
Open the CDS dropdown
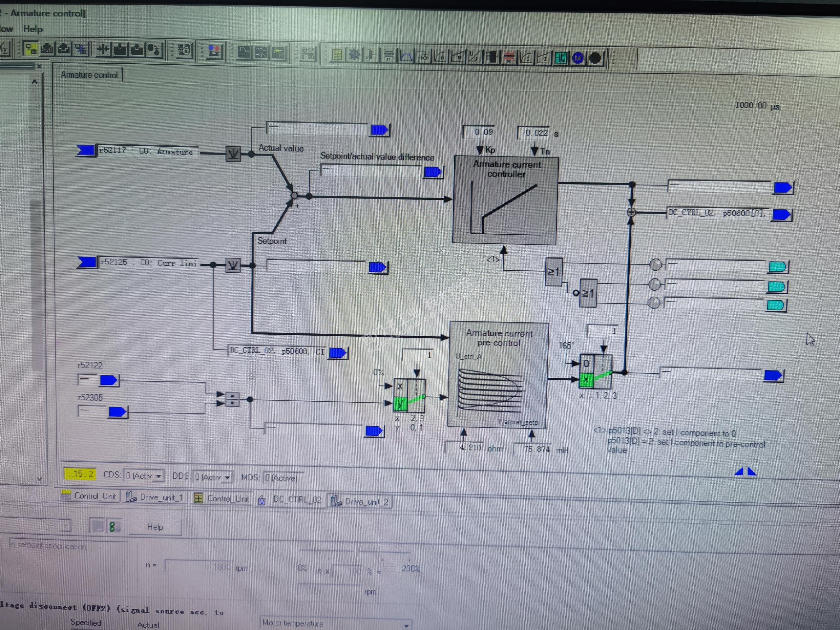(159, 476)
